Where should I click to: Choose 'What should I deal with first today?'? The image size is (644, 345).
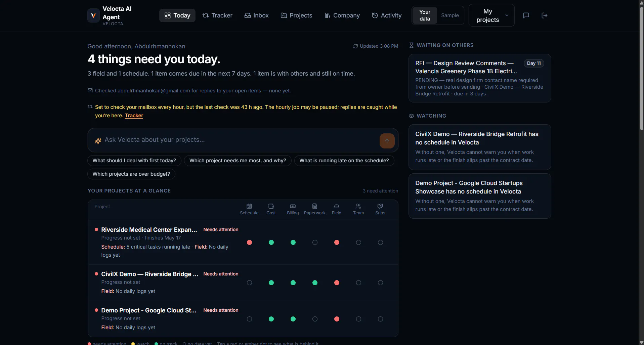click(134, 161)
